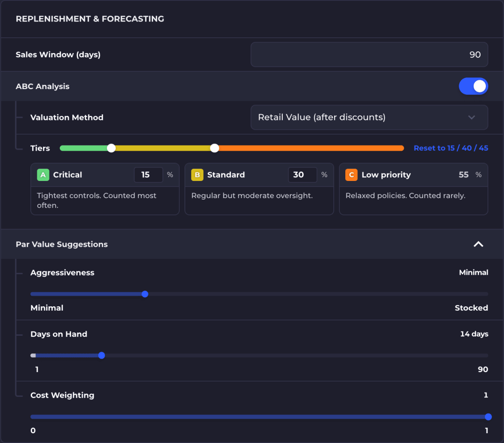Click the Par Value Suggestions header text

tap(62, 244)
